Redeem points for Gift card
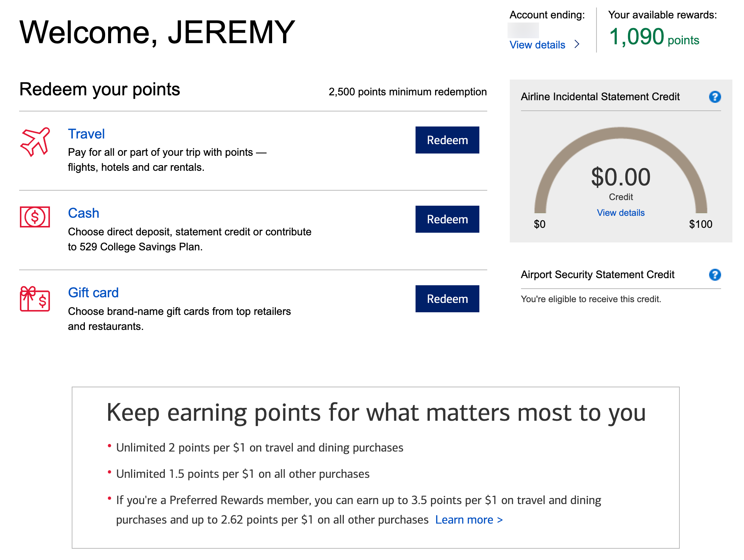 [x=447, y=299]
